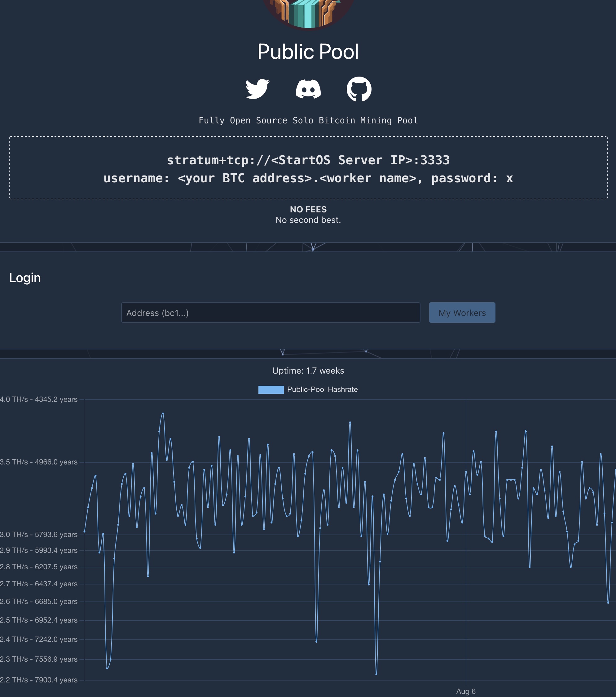The height and width of the screenshot is (697, 616).
Task: Open the Discord icon link
Action: (x=308, y=89)
